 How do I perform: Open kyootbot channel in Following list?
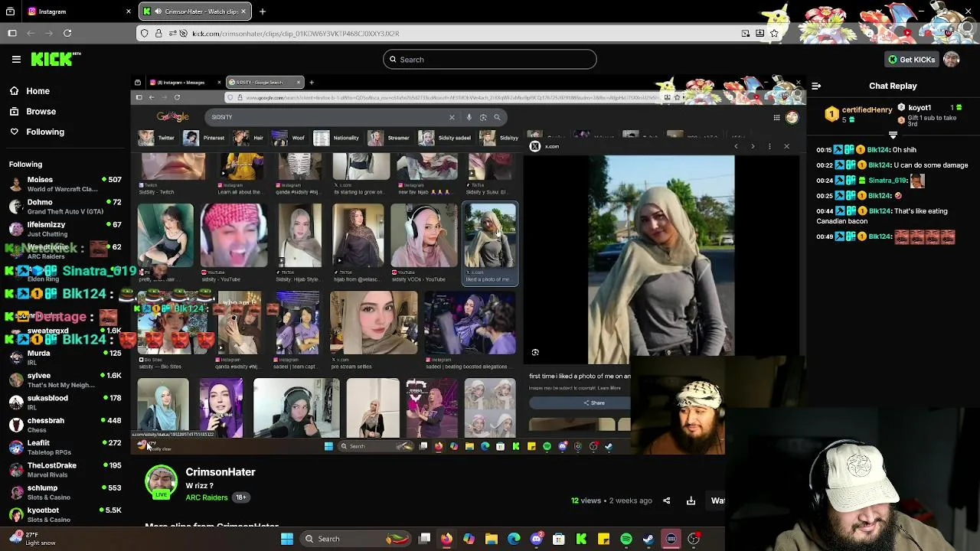pos(65,514)
